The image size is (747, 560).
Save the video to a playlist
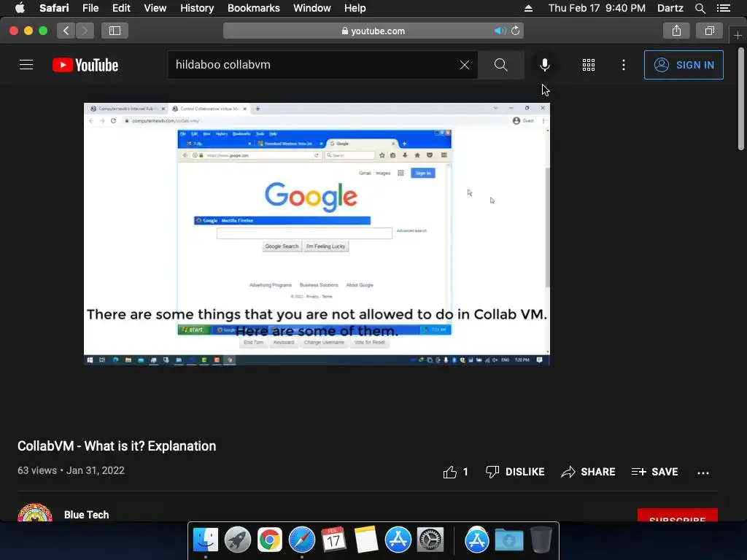(654, 472)
